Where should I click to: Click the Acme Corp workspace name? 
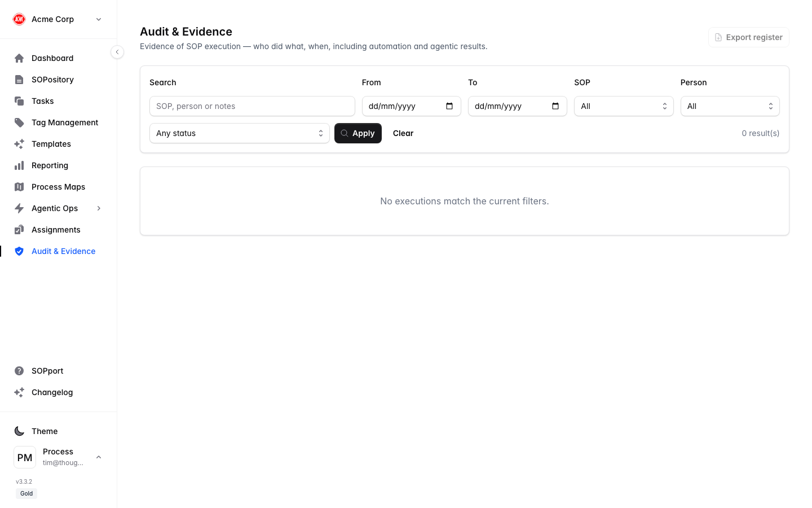52,19
